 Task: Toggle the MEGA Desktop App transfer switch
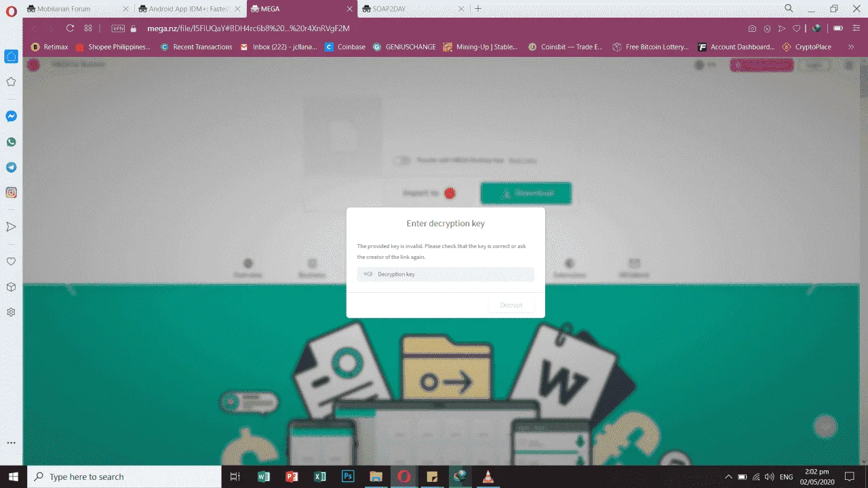pyautogui.click(x=403, y=161)
